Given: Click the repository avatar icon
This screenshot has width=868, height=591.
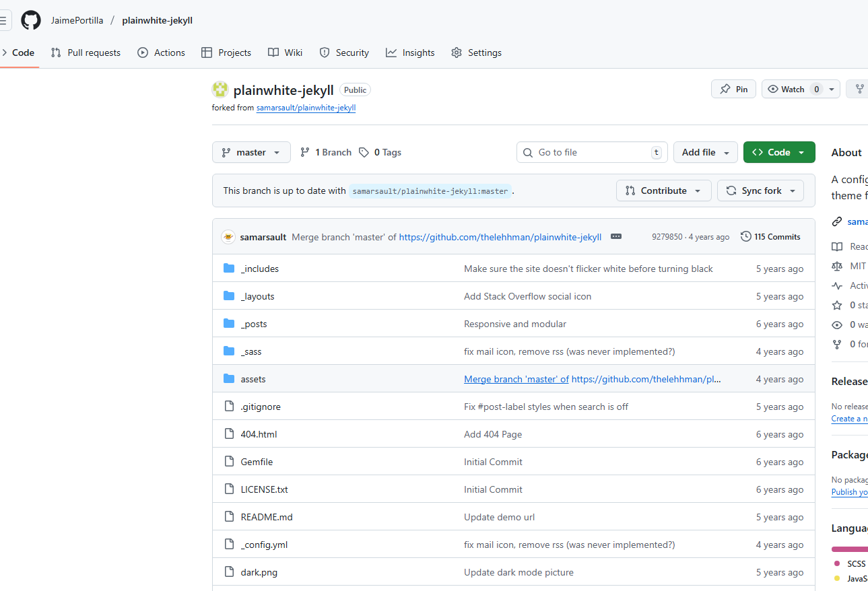Looking at the screenshot, I should pos(220,90).
